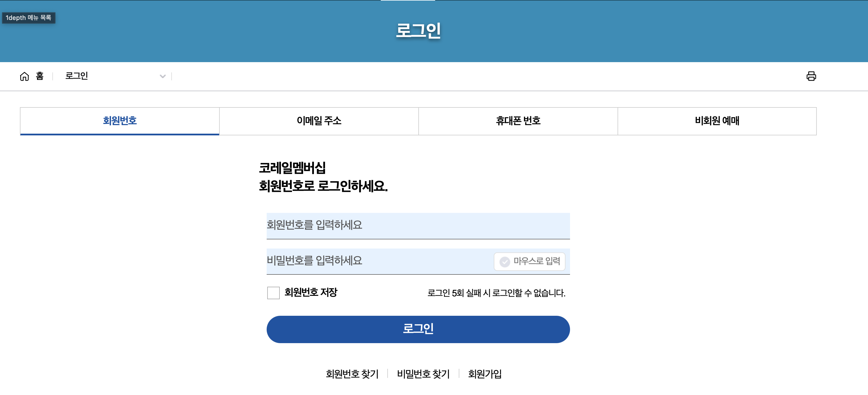Click the 비밀번호 찾기 link

(x=423, y=374)
